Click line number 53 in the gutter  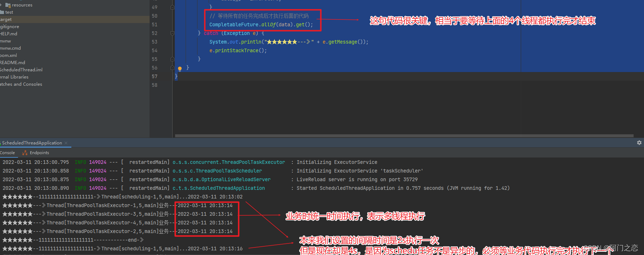coord(155,42)
